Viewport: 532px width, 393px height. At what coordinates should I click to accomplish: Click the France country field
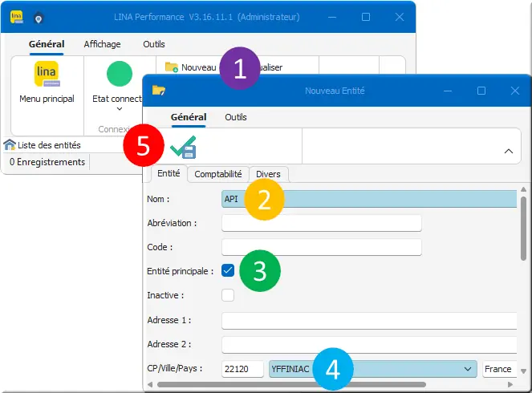point(499,369)
